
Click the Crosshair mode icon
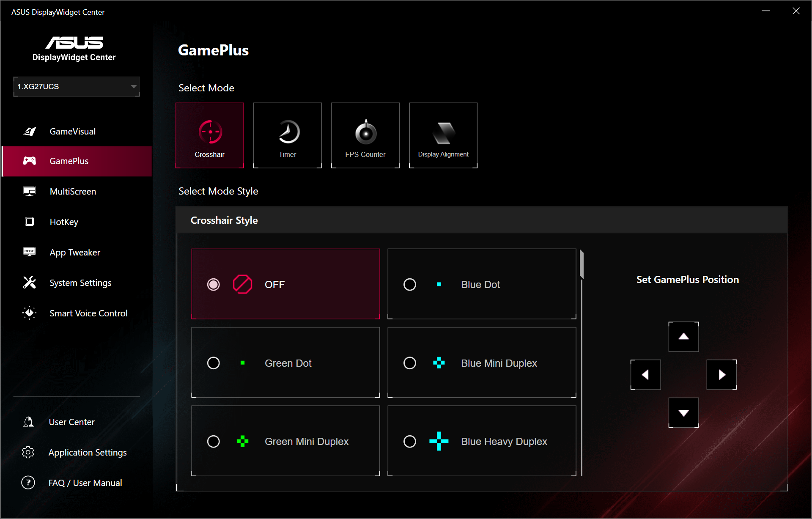point(210,135)
